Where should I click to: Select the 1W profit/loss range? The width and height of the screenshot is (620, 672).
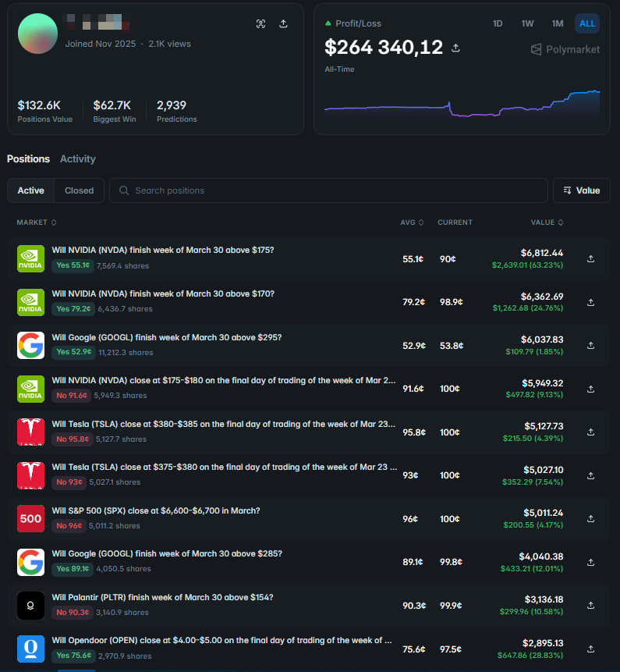[527, 23]
